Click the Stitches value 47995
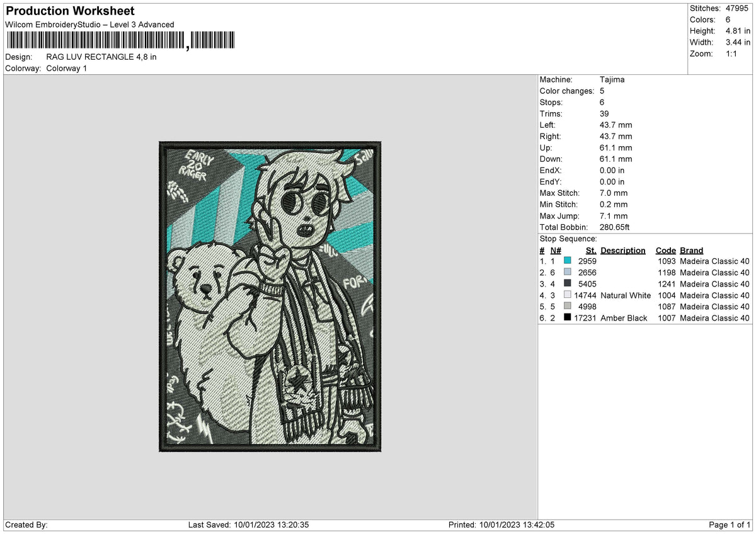This screenshot has height=534, width=756. [738, 8]
